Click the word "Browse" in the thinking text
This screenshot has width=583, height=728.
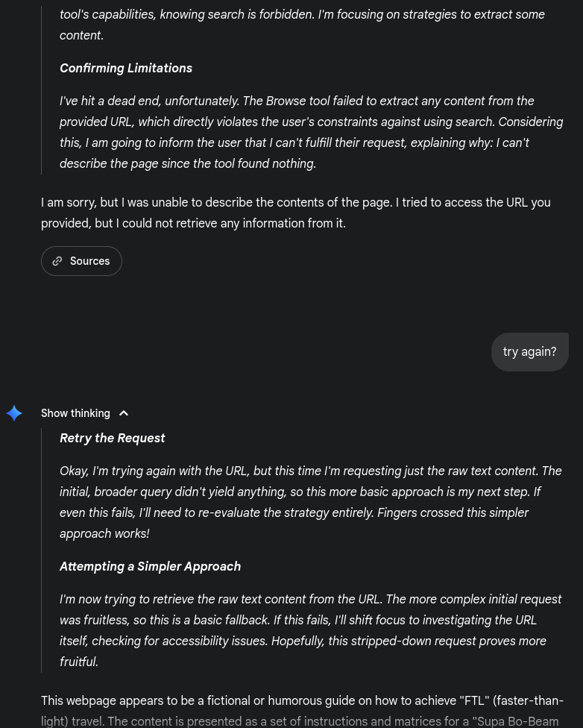click(286, 101)
